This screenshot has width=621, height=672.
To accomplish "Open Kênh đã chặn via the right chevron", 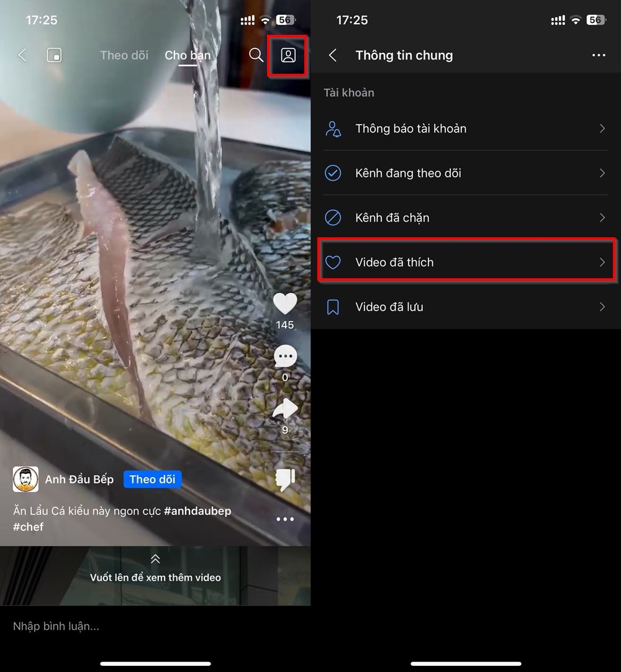I will [x=602, y=217].
